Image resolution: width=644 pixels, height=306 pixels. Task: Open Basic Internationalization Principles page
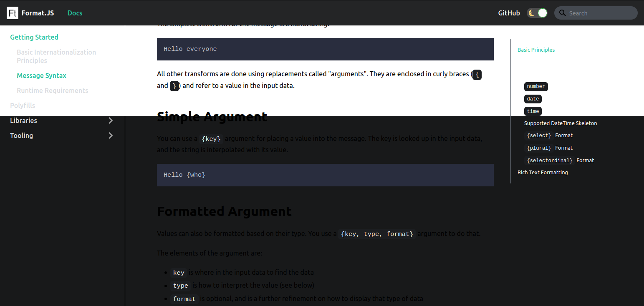[x=56, y=56]
